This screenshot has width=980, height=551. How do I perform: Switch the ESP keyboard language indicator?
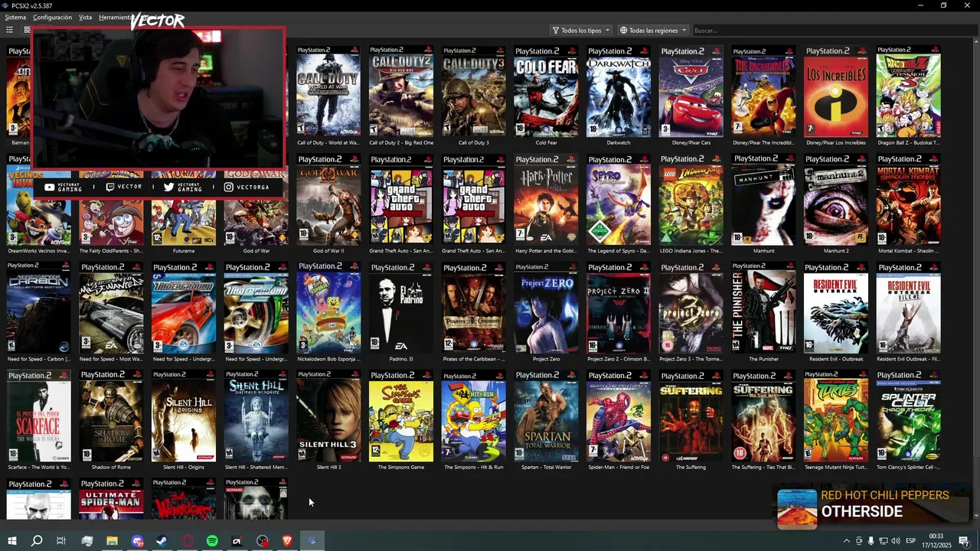click(x=911, y=541)
